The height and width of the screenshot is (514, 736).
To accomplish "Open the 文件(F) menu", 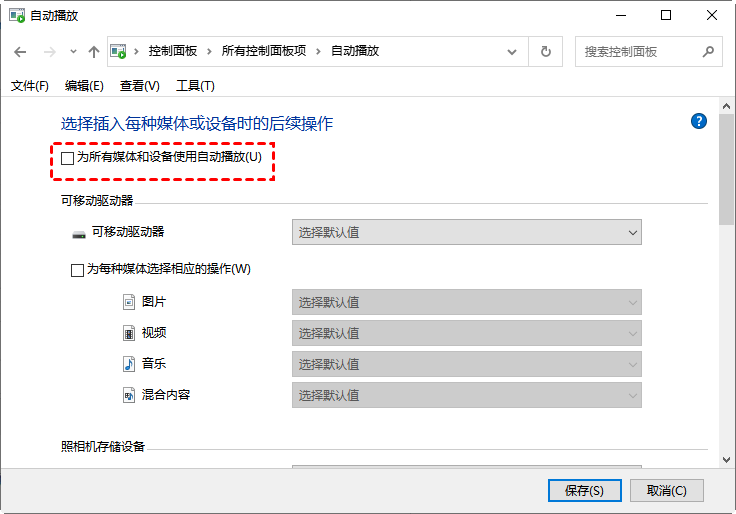I will point(30,86).
